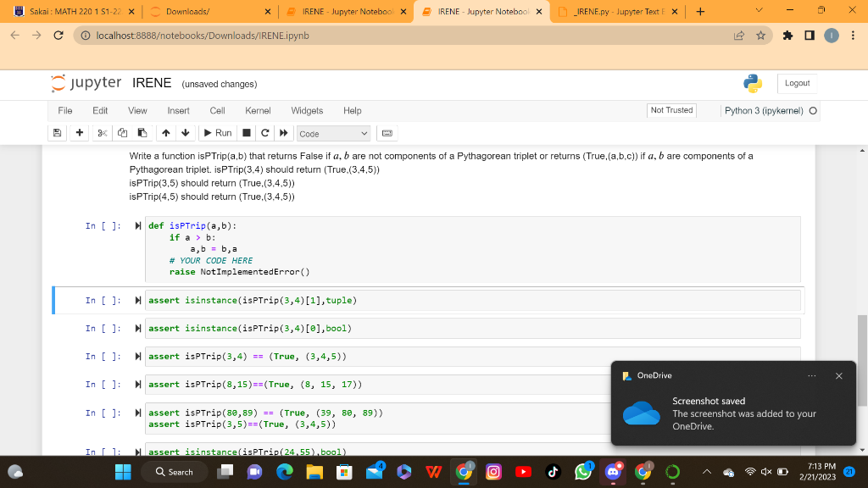This screenshot has height=488, width=868.
Task: Open the OneDrive notification options ellipsis
Action: pyautogui.click(x=810, y=375)
